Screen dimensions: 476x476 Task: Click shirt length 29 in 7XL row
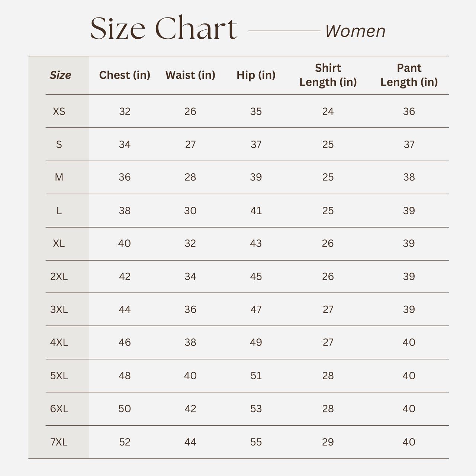coord(328,442)
